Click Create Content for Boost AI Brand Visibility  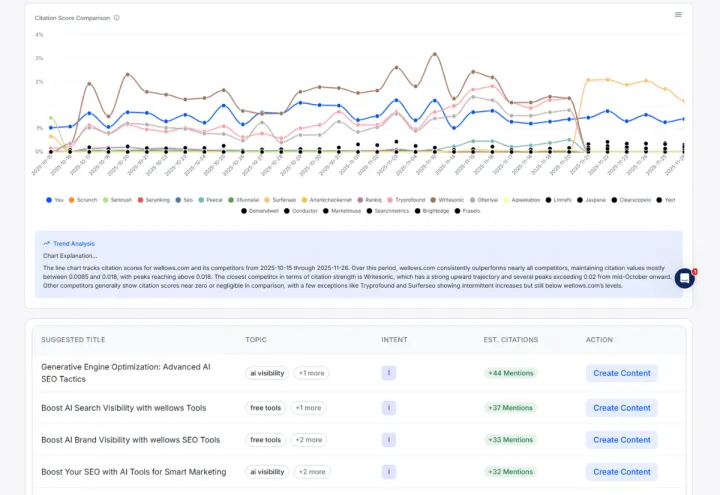click(622, 440)
